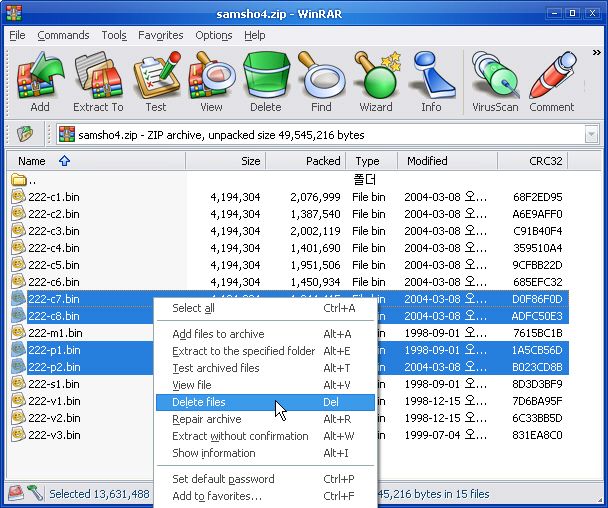Viewport: 608px width, 508px height.
Task: Choose Repair archive in context menu
Action: 265,419
